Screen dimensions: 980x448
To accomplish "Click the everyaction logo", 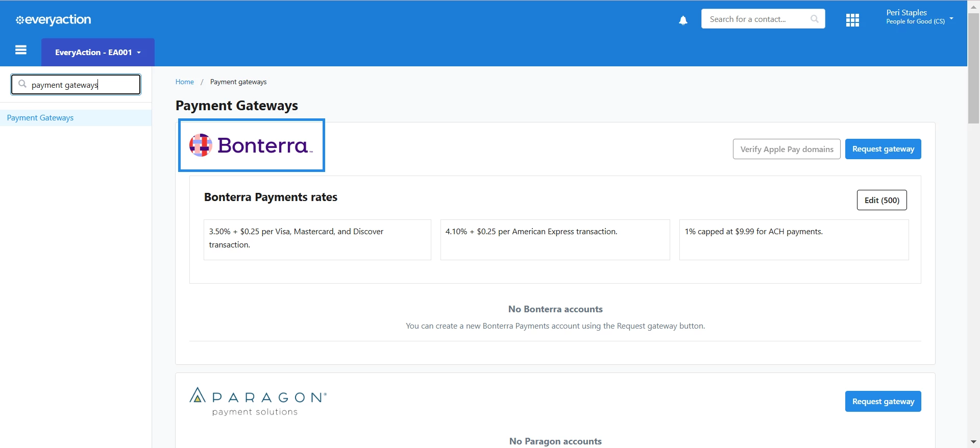I will click(53, 20).
